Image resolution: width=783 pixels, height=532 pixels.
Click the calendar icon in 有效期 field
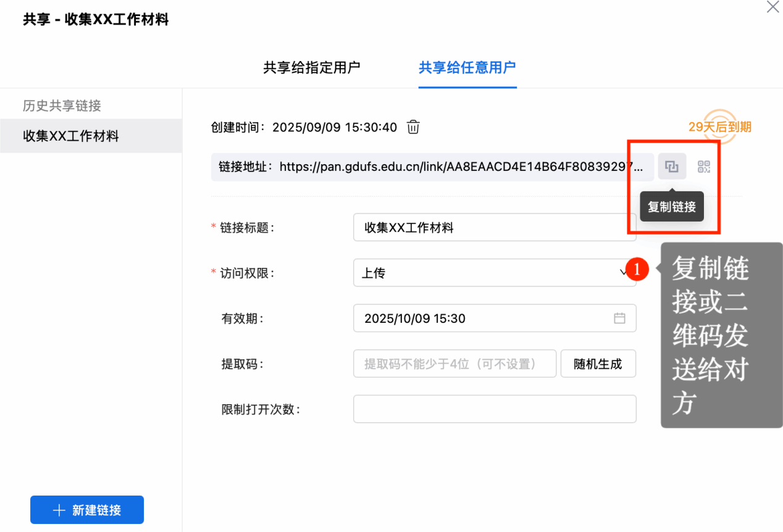click(619, 318)
